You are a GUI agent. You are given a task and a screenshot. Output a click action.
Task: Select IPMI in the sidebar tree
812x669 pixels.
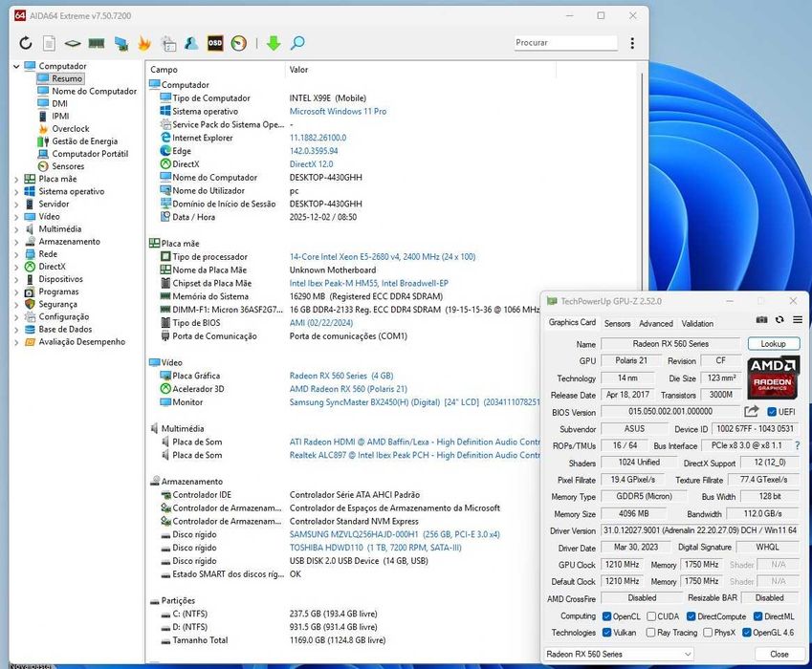click(x=60, y=116)
